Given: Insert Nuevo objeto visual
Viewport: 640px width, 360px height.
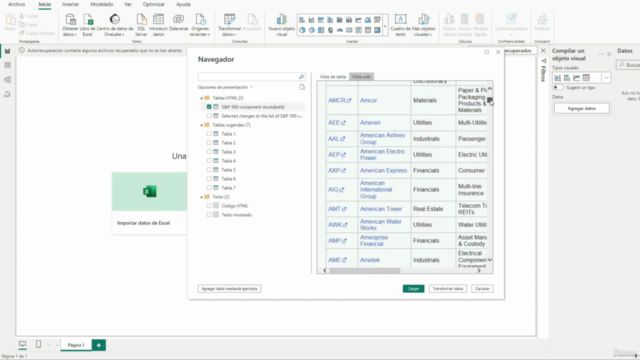Looking at the screenshot, I should tap(282, 24).
